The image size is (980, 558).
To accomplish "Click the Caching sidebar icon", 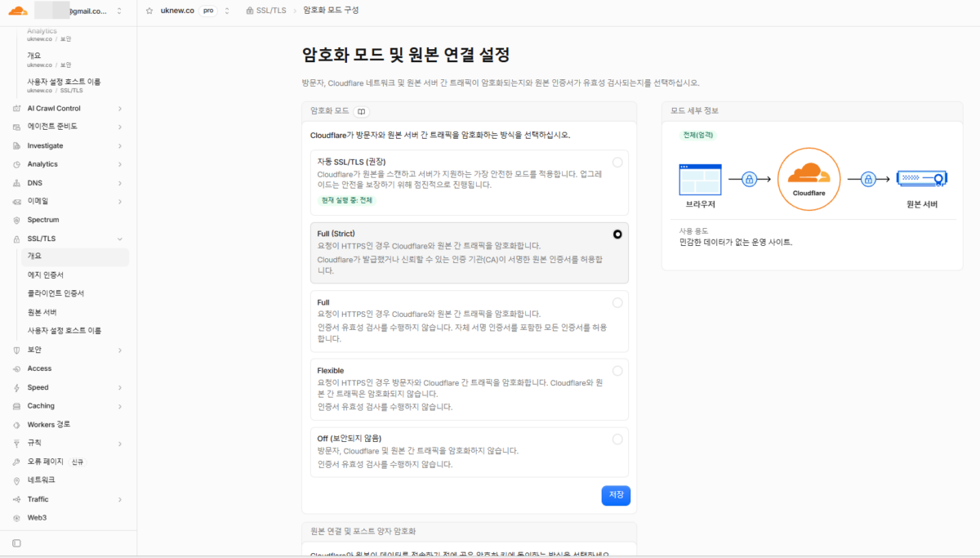I will 18,406.
